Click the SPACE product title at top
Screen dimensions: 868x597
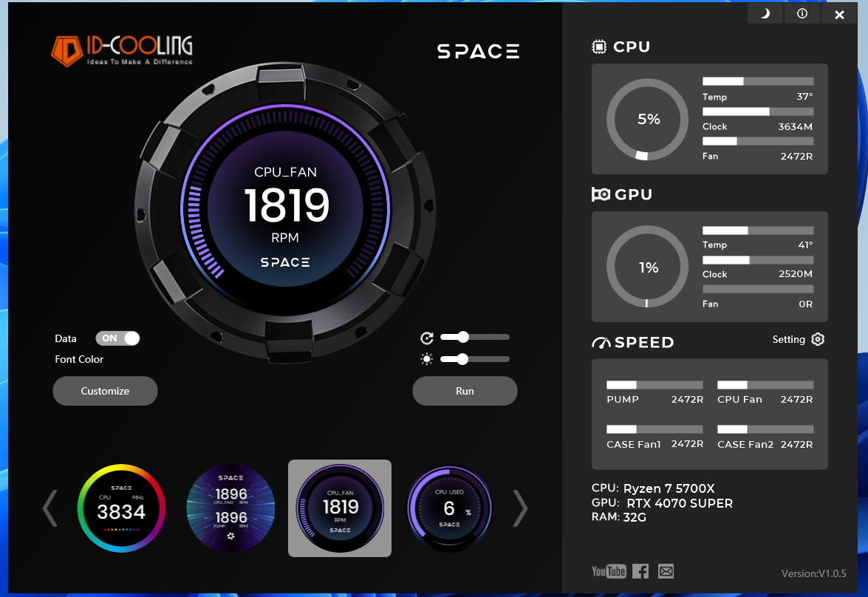click(x=478, y=52)
